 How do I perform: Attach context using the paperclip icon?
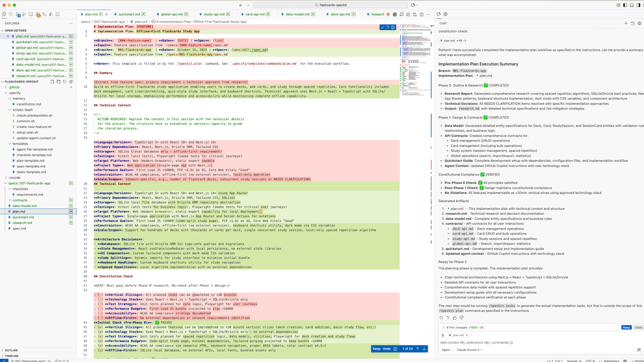[443, 335]
